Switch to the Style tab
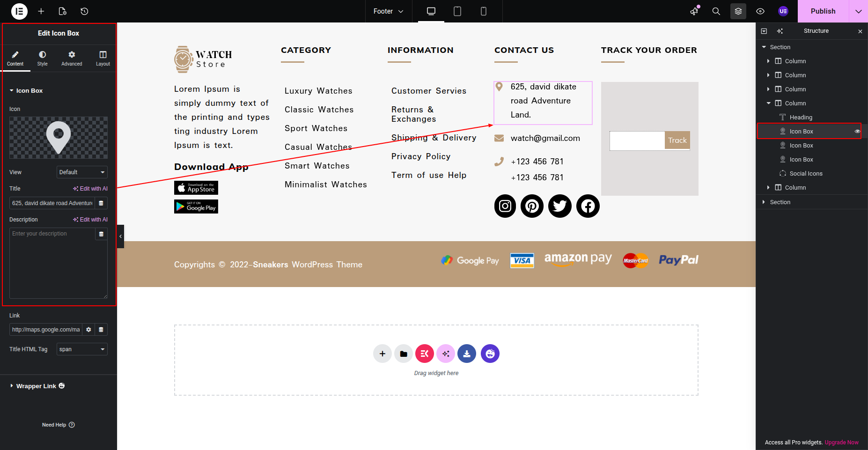Viewport: 868px width, 450px height. coord(42,59)
